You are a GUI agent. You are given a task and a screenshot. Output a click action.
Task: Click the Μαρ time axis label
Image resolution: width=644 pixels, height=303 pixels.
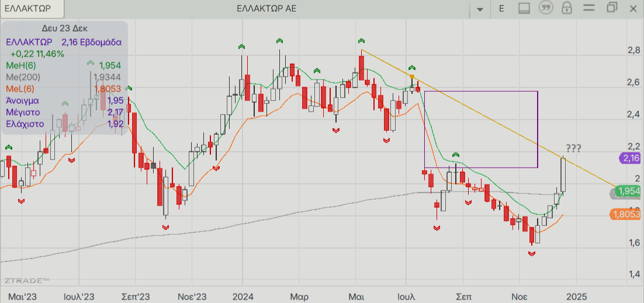299,297
